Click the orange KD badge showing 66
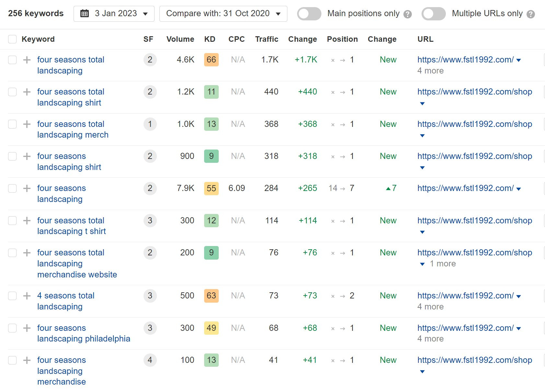This screenshot has height=392, width=545. [x=211, y=60]
